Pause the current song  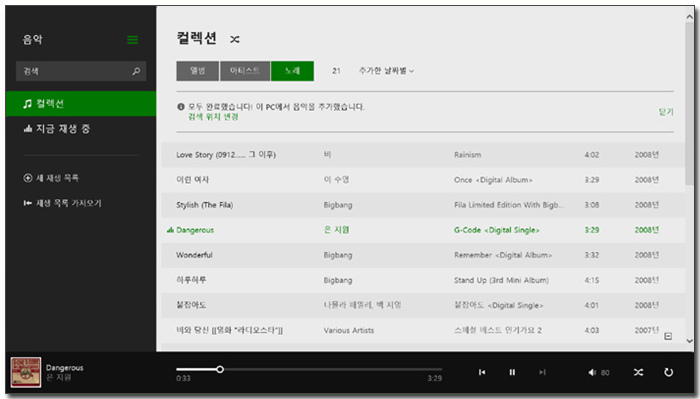[512, 372]
